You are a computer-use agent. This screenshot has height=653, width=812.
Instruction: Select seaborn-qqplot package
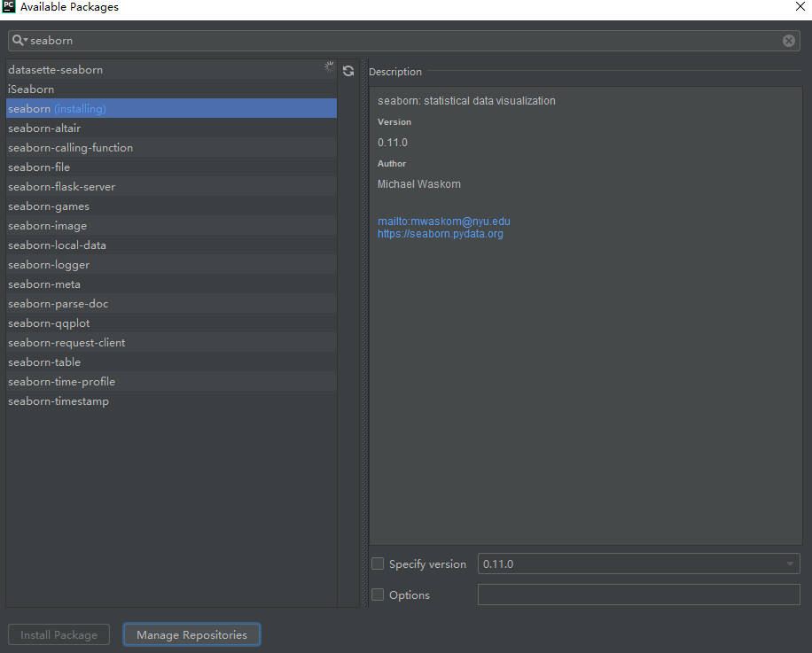coord(171,323)
